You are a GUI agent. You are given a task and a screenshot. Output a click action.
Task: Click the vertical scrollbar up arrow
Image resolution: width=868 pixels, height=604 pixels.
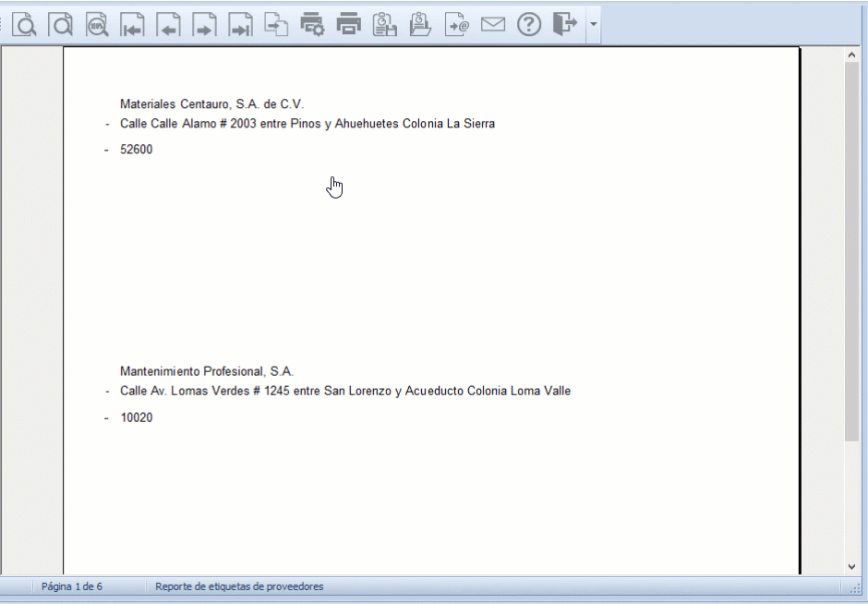pyautogui.click(x=851, y=55)
